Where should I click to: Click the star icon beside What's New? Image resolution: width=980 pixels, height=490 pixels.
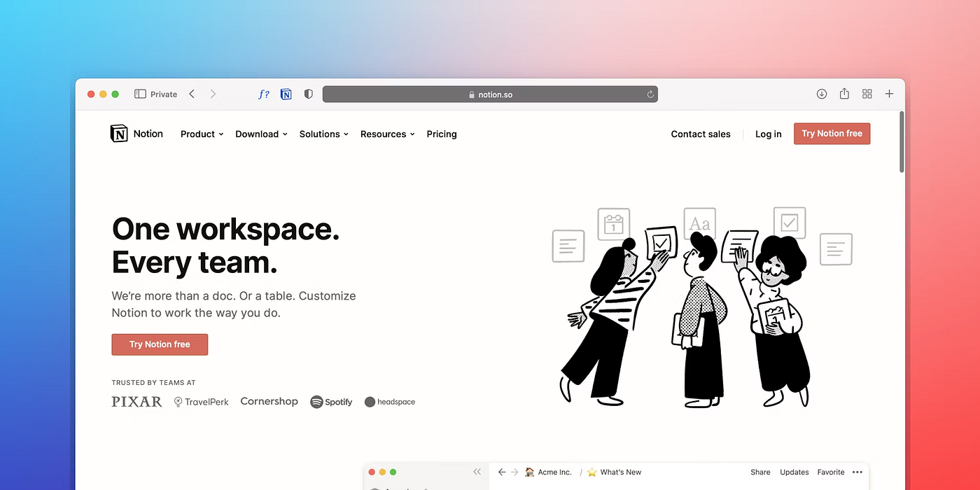tap(591, 472)
